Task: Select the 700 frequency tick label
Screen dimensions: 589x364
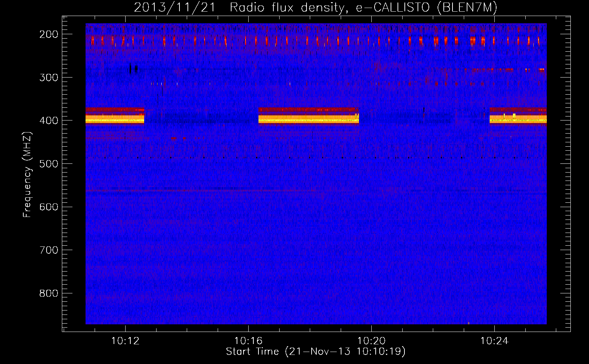Action: [49, 250]
